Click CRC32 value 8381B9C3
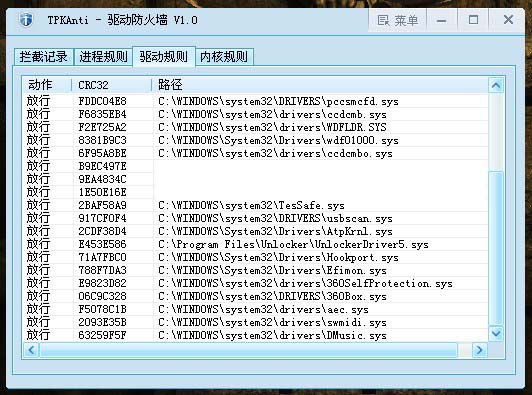The width and height of the screenshot is (532, 395). click(102, 140)
